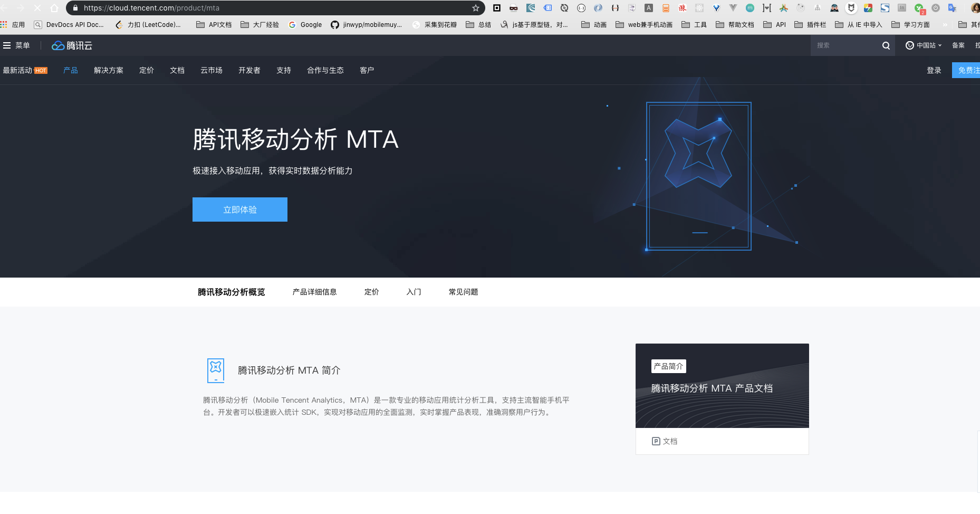Click the search magnifier icon
Screen dimensions: 980x514
coord(886,45)
